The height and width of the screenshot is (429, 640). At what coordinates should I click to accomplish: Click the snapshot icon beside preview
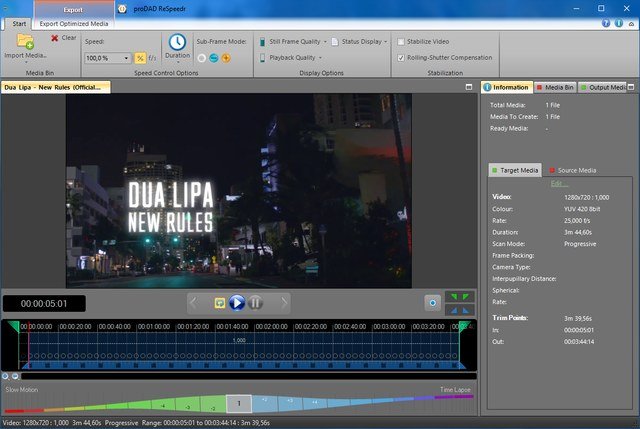click(433, 302)
